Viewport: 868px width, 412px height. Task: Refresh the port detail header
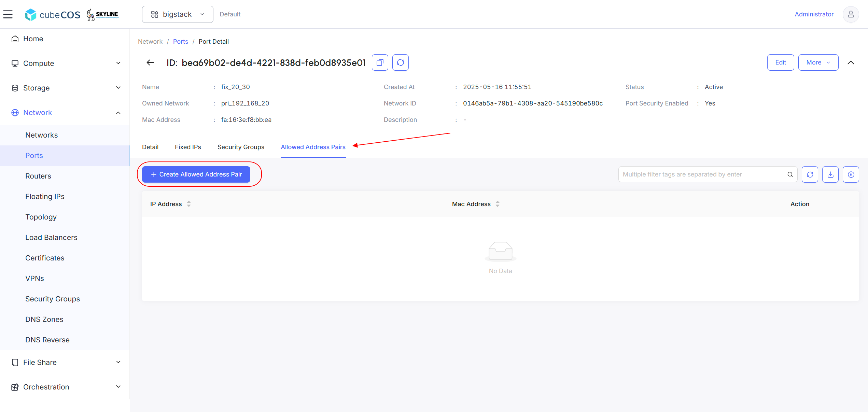click(400, 62)
